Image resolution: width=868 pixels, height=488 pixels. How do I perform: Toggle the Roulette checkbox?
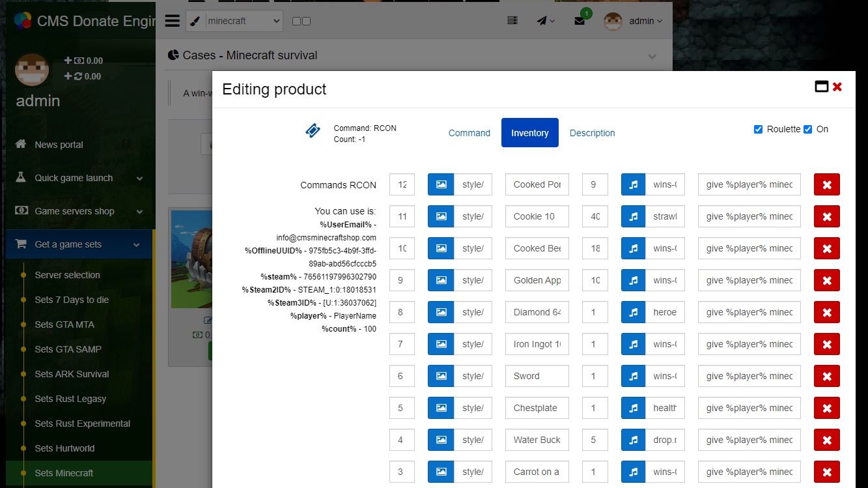pyautogui.click(x=758, y=129)
